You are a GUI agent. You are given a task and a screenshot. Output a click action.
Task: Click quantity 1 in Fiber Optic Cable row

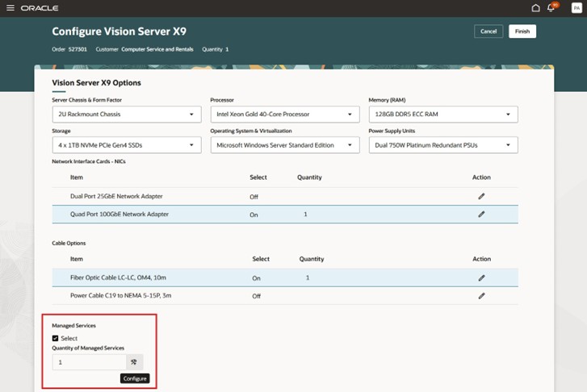click(308, 278)
